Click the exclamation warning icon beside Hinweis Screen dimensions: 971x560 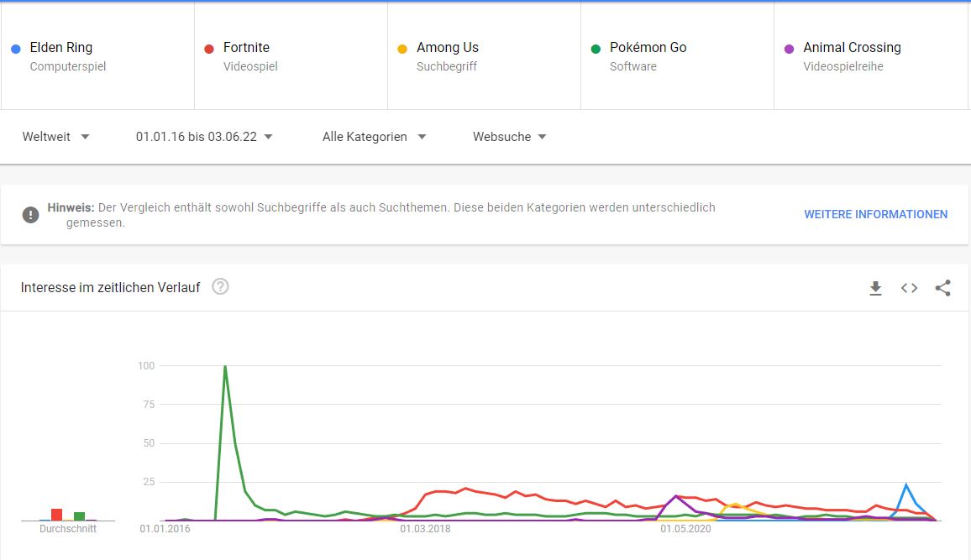click(30, 215)
